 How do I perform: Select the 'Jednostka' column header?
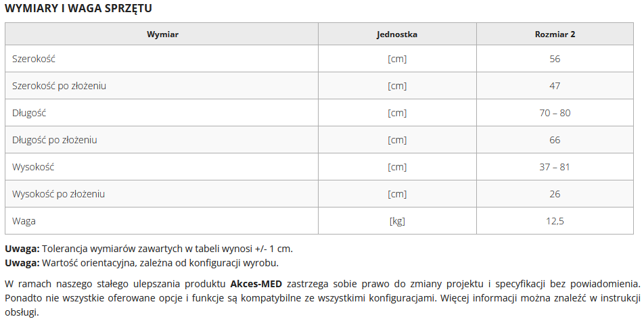[x=397, y=34]
